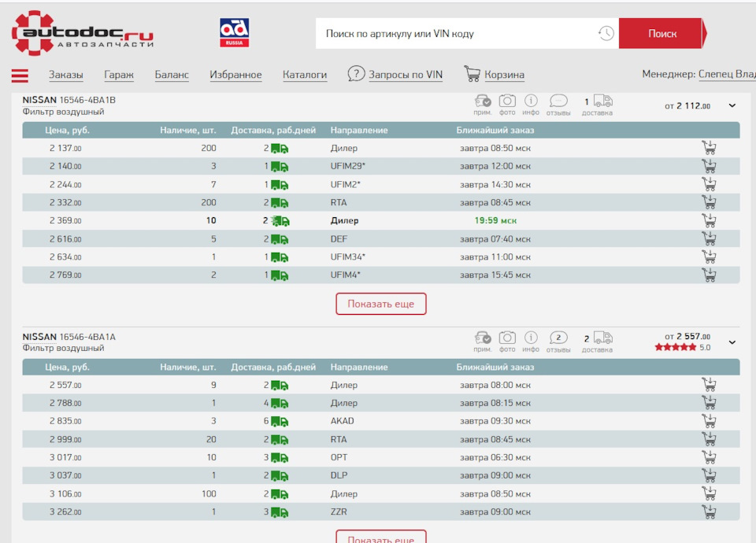Click the UFIM34* direction cell
This screenshot has width=756, height=543.
pos(347,257)
